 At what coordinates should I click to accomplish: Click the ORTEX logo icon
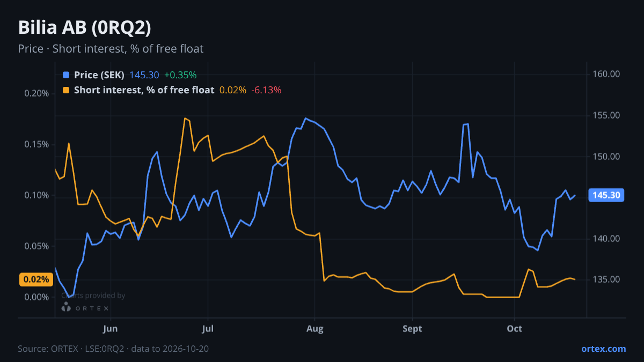[x=66, y=307]
